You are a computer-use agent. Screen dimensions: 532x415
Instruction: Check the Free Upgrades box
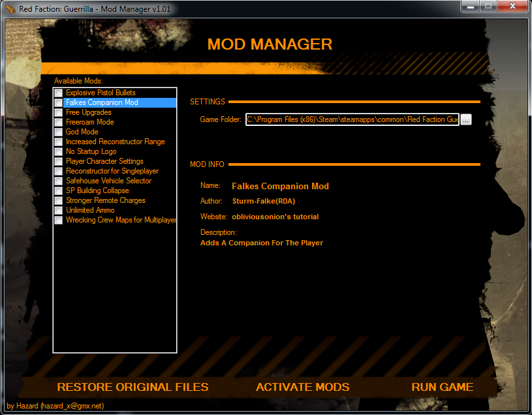point(59,113)
